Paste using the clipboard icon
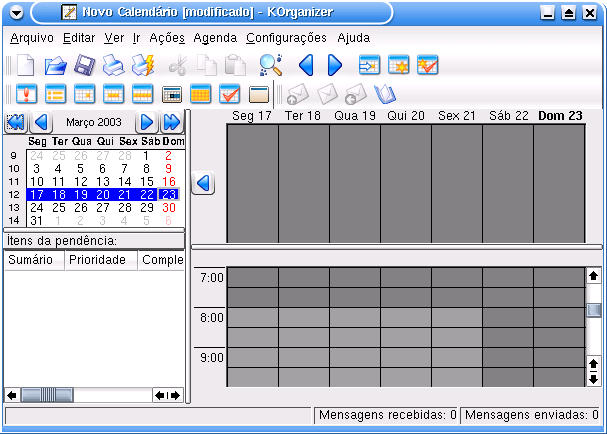This screenshot has height=434, width=607. (x=235, y=65)
